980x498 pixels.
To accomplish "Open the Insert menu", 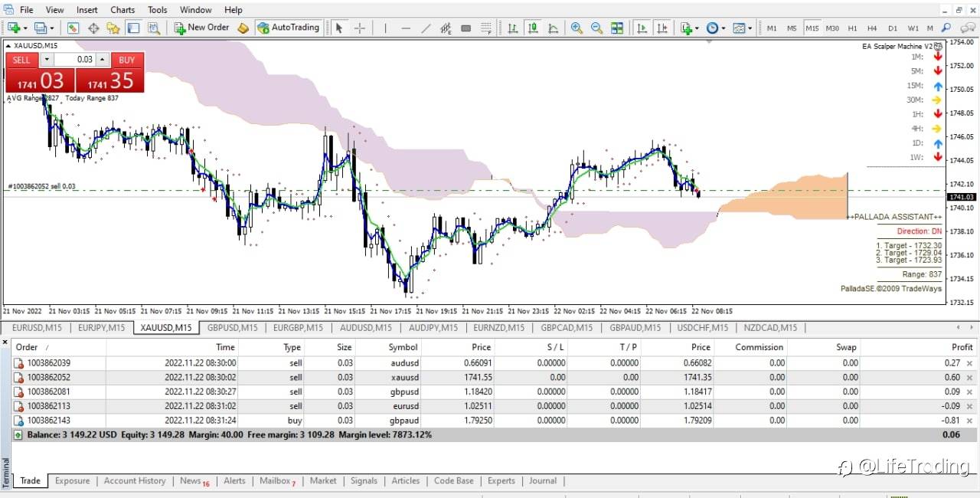I will pos(87,10).
